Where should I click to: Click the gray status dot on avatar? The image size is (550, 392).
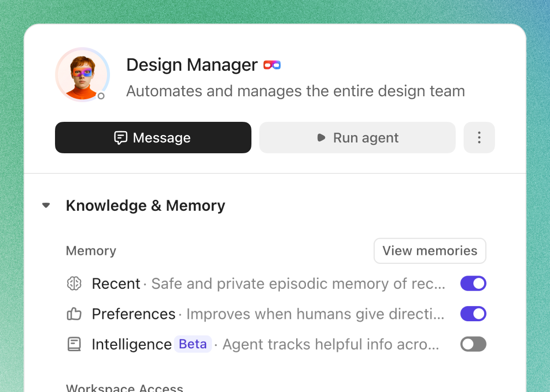pyautogui.click(x=101, y=96)
